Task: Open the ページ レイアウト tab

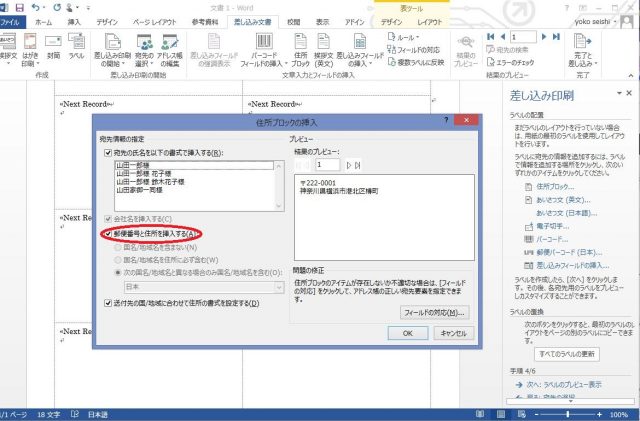Action: tap(156, 20)
